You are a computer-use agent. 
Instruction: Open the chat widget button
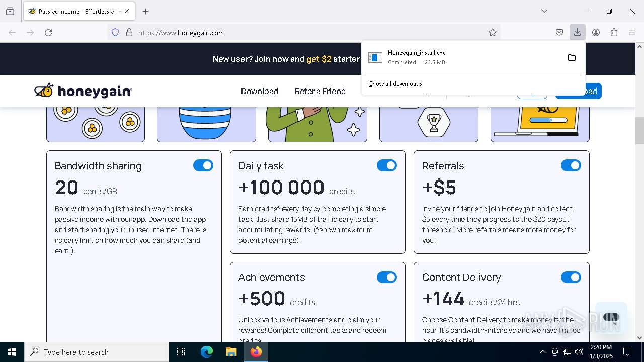coord(611,317)
